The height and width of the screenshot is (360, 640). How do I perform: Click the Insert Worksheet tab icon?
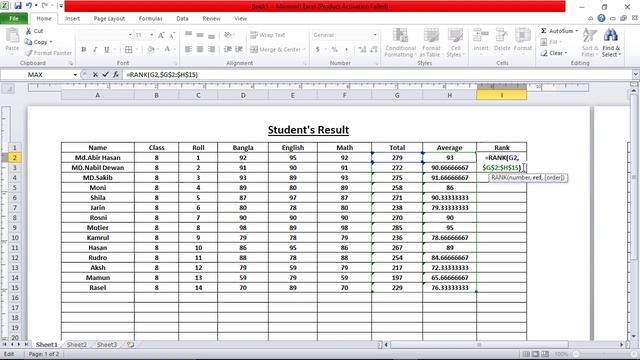point(130,344)
